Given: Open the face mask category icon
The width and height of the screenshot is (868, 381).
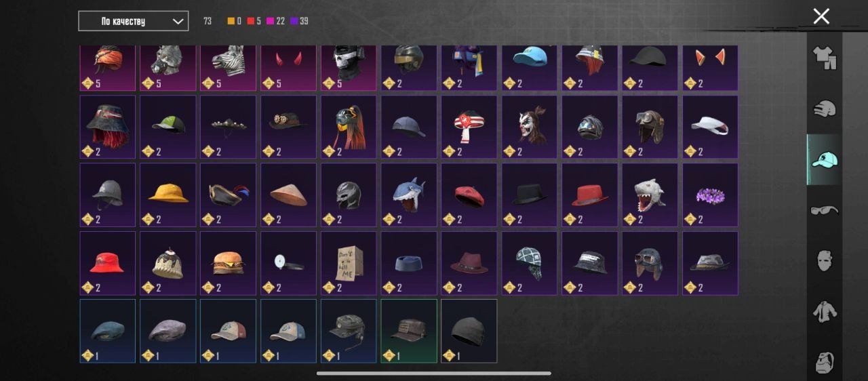Looking at the screenshot, I should (x=825, y=261).
